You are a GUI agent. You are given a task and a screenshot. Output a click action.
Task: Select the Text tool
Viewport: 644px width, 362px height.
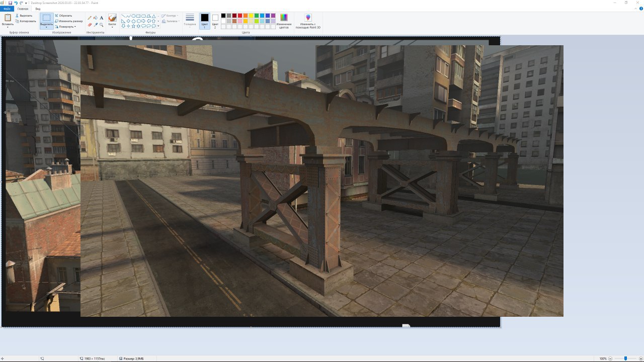(101, 18)
